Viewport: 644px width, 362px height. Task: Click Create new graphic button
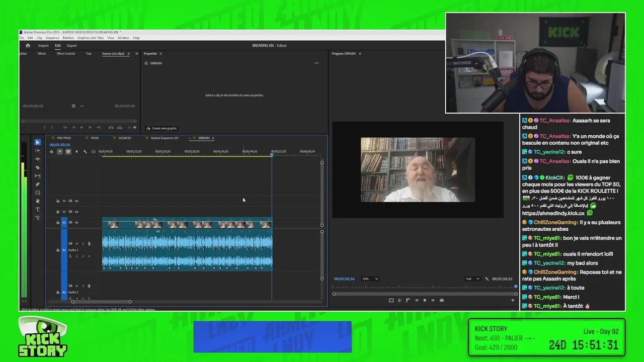(x=162, y=128)
